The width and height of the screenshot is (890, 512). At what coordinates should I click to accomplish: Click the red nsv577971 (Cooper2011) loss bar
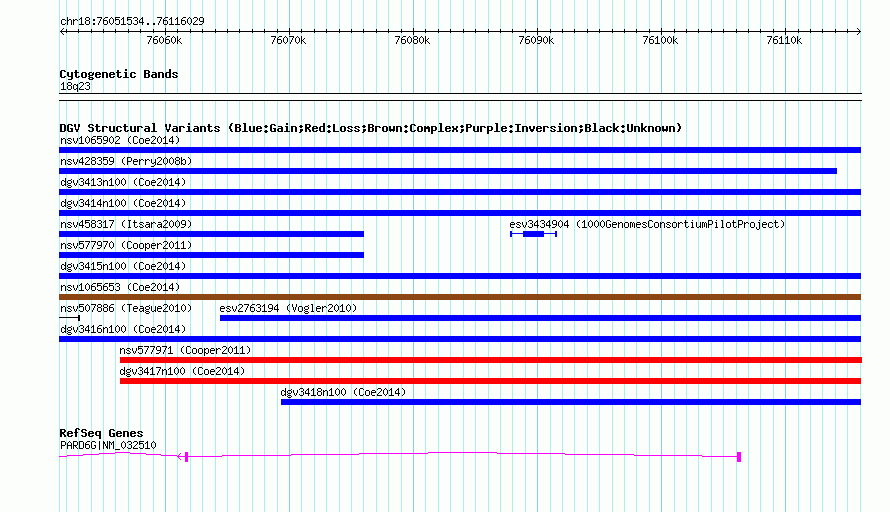point(490,360)
